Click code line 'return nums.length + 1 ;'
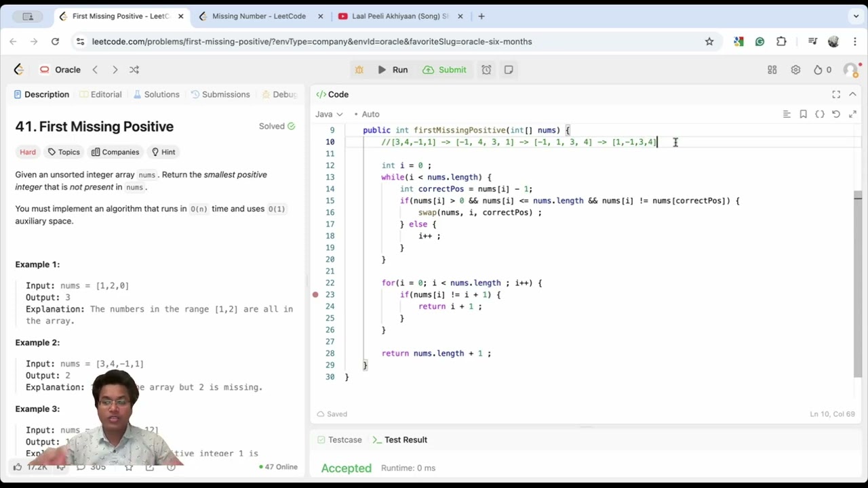Screen dimensions: 868x488 tap(436, 353)
